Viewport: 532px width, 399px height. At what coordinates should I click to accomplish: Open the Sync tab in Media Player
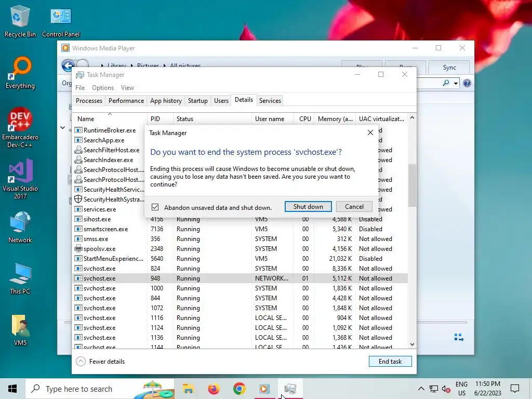[449, 67]
